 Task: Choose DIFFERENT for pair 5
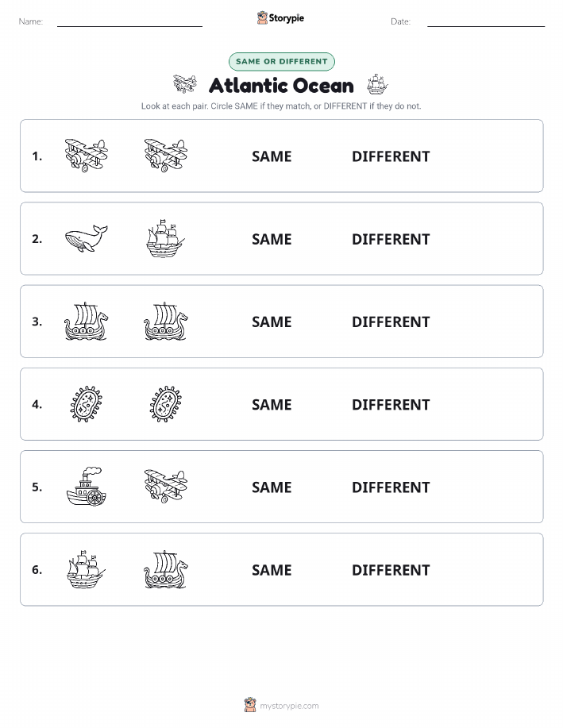391,487
